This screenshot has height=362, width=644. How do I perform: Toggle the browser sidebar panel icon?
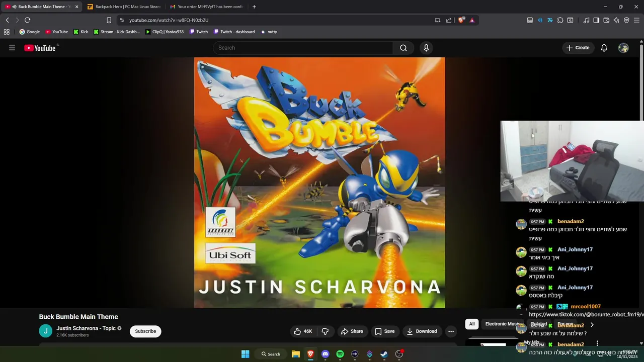coord(596,20)
